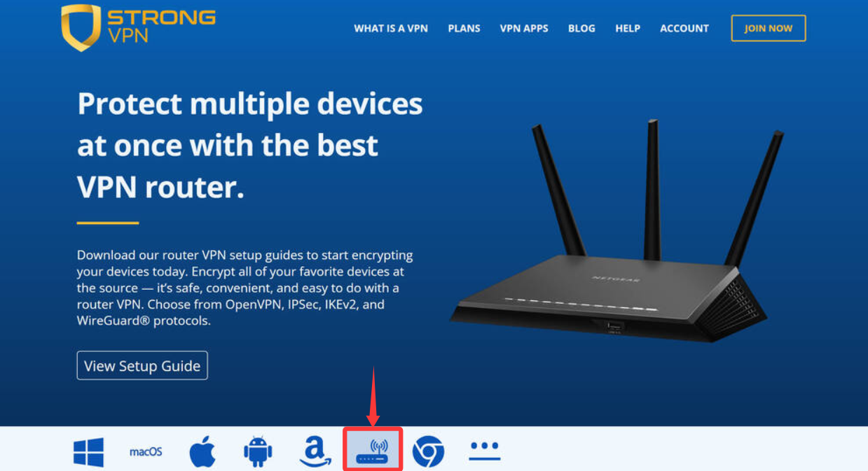Open the What Is a VPN menu item
This screenshot has height=471, width=868.
pos(391,29)
